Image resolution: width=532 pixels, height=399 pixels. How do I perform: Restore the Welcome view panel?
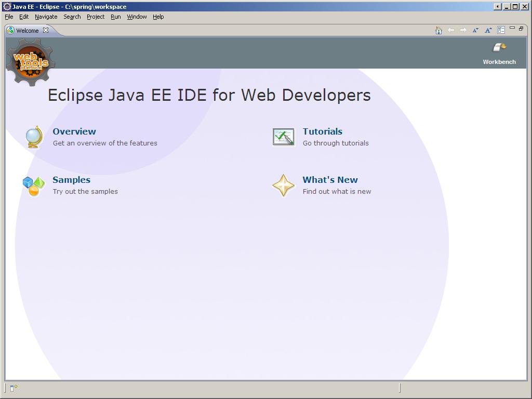pyautogui.click(x=521, y=29)
